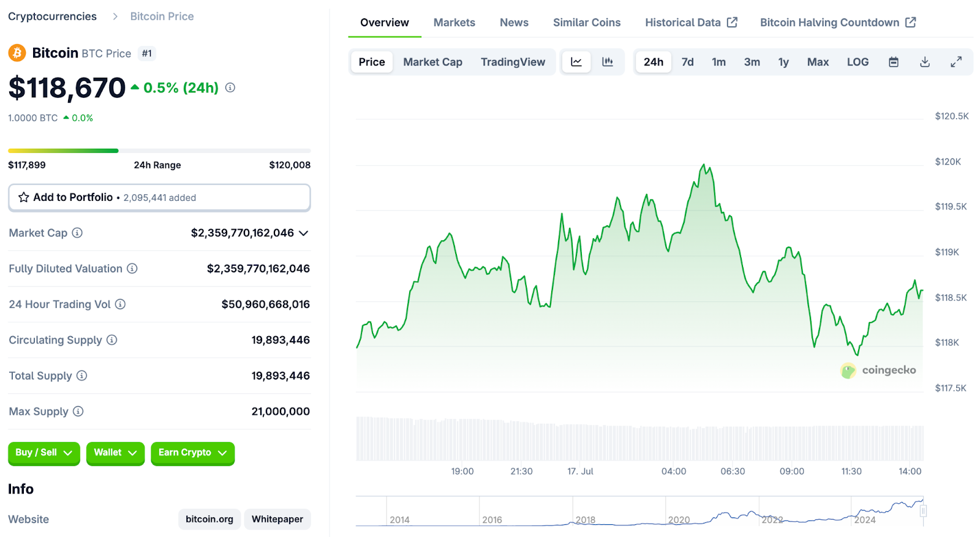Screen dimensions: 980x537
Task: Show Fully Diluted Valuation info icon
Action: [x=132, y=268]
